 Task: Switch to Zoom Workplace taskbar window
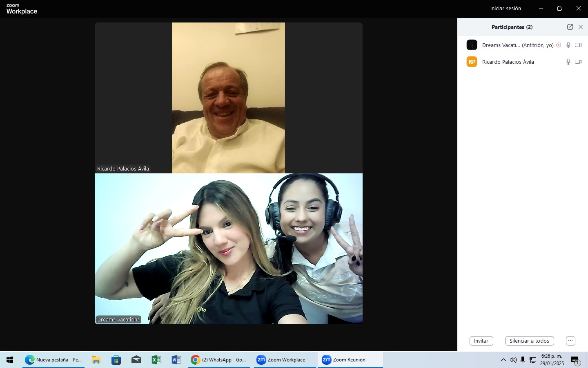point(285,360)
